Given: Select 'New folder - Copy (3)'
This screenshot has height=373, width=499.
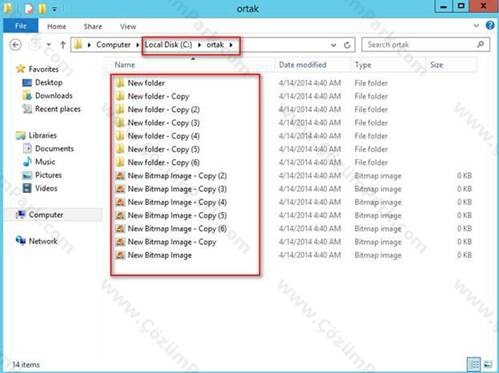Looking at the screenshot, I should 164,123.
